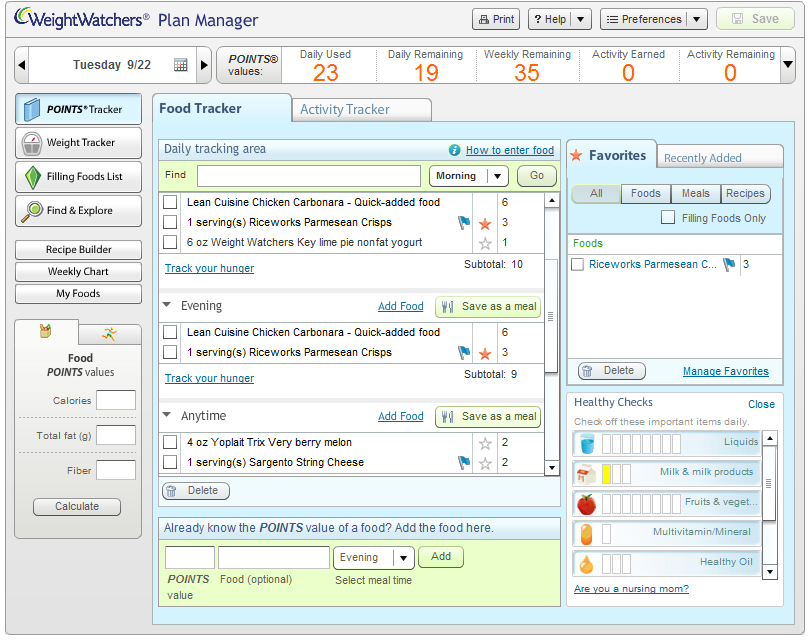Filter favorites by Meals
809x641 pixels.
tap(696, 194)
